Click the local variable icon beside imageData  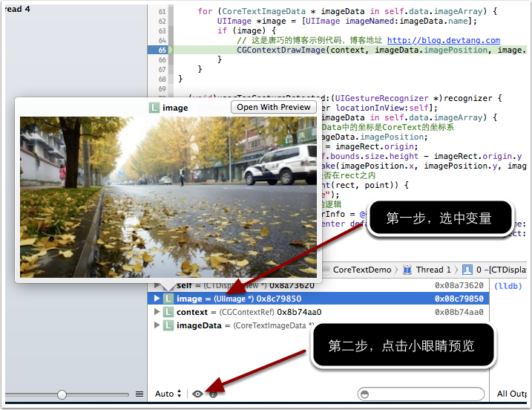click(168, 325)
